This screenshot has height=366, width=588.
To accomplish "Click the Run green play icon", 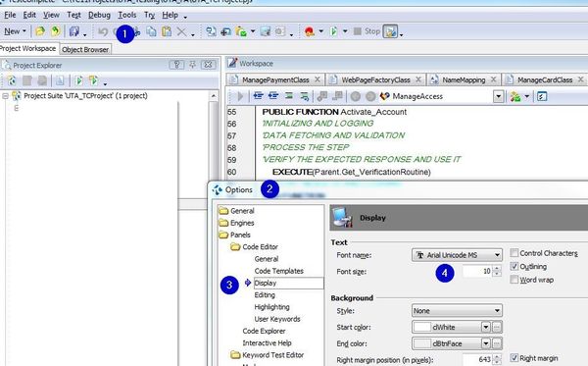I will [x=333, y=31].
